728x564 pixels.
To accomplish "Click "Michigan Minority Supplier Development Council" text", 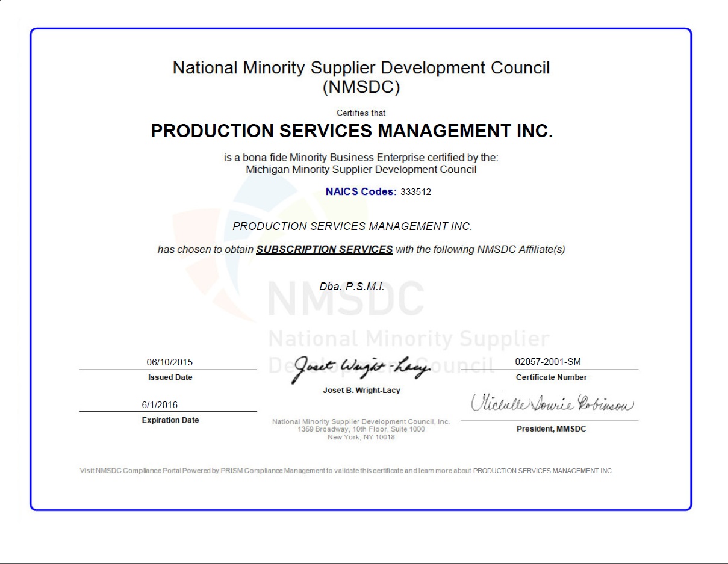I will [x=361, y=170].
